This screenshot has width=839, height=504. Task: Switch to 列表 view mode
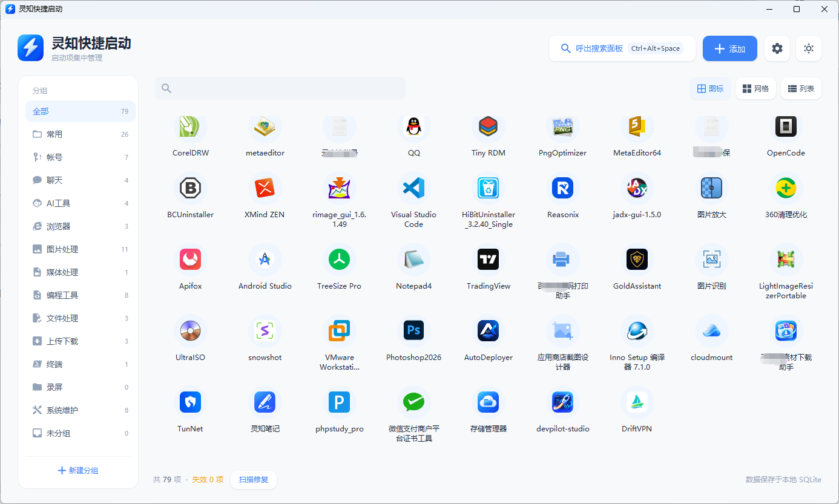(801, 89)
